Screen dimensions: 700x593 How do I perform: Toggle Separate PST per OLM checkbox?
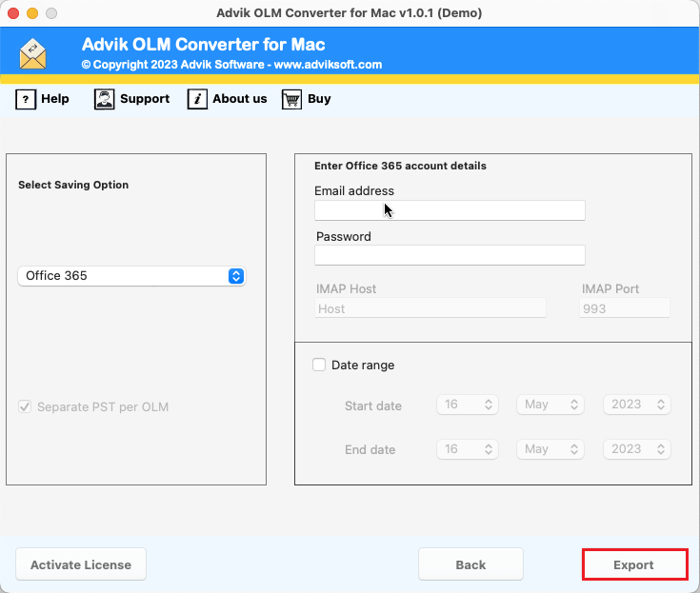(x=25, y=406)
